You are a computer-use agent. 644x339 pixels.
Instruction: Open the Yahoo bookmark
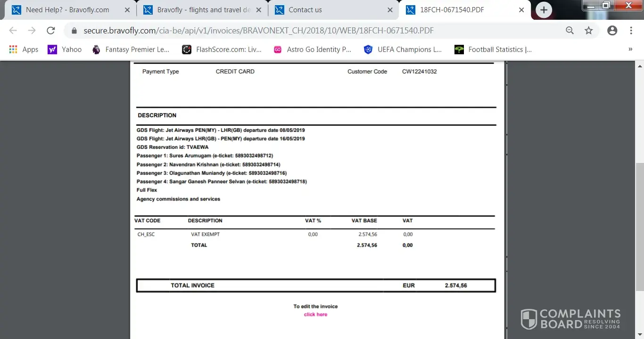coord(65,49)
